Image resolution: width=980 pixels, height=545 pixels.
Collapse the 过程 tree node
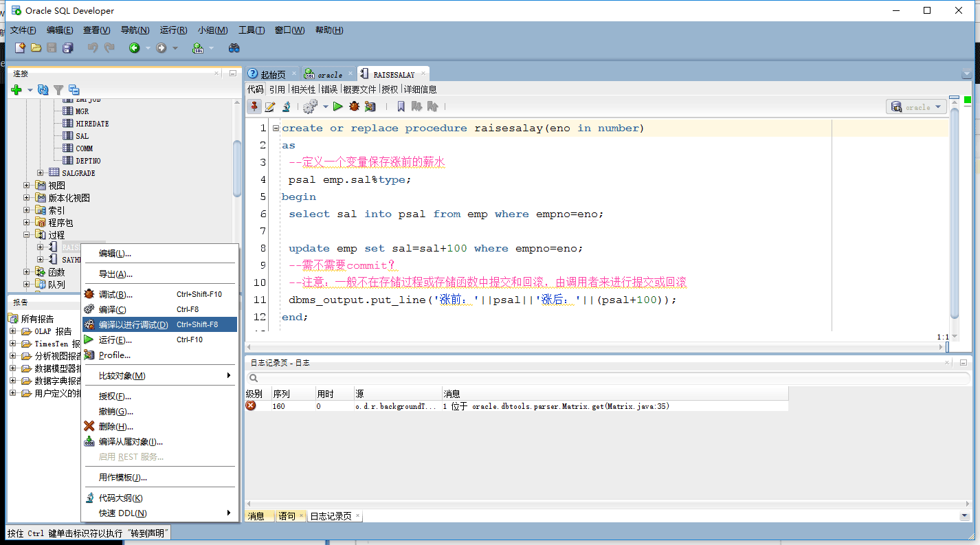[x=27, y=235]
